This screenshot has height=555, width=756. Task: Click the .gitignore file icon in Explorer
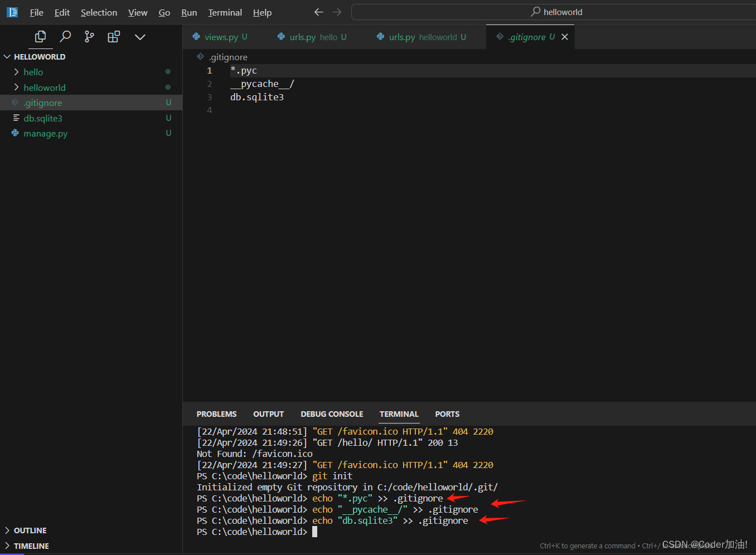tap(16, 103)
